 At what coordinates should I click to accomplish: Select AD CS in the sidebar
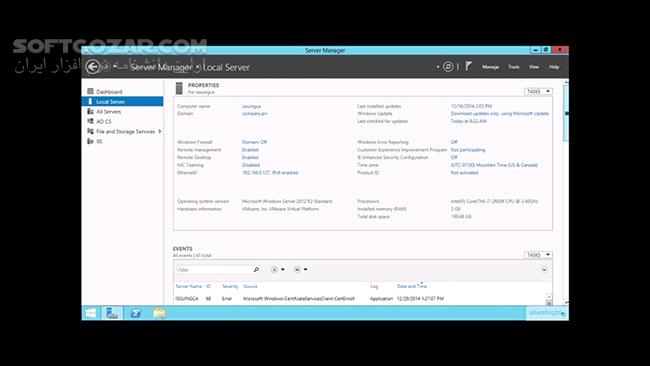[x=104, y=121]
